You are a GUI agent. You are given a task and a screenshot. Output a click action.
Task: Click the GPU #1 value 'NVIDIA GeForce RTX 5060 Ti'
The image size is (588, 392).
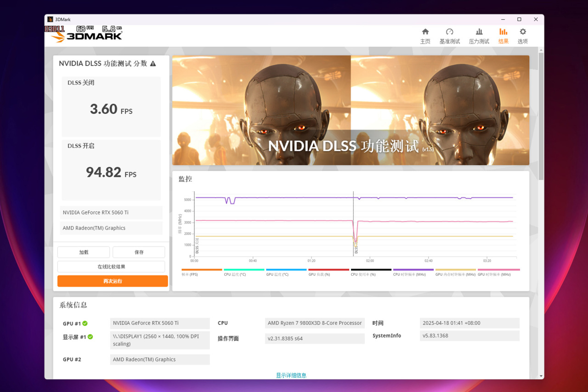(x=160, y=324)
